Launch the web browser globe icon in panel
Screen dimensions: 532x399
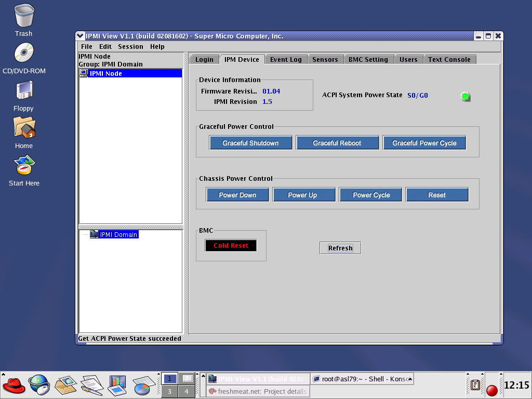pos(39,385)
